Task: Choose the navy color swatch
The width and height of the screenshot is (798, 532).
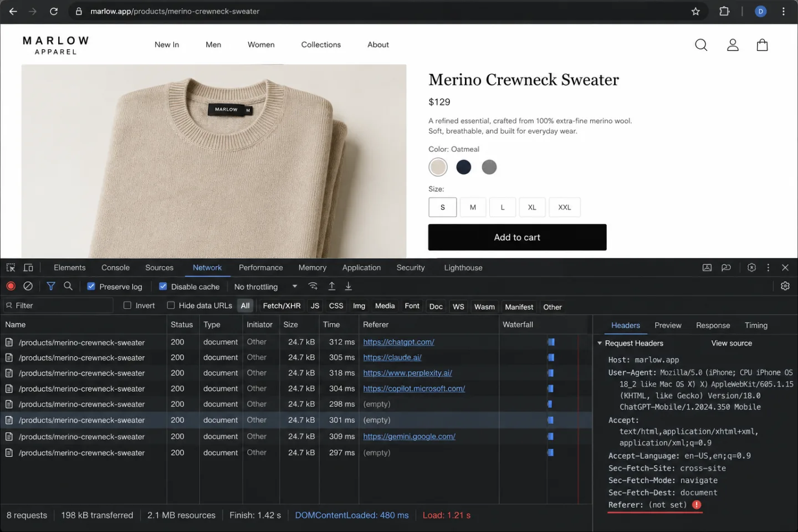Action: click(464, 167)
